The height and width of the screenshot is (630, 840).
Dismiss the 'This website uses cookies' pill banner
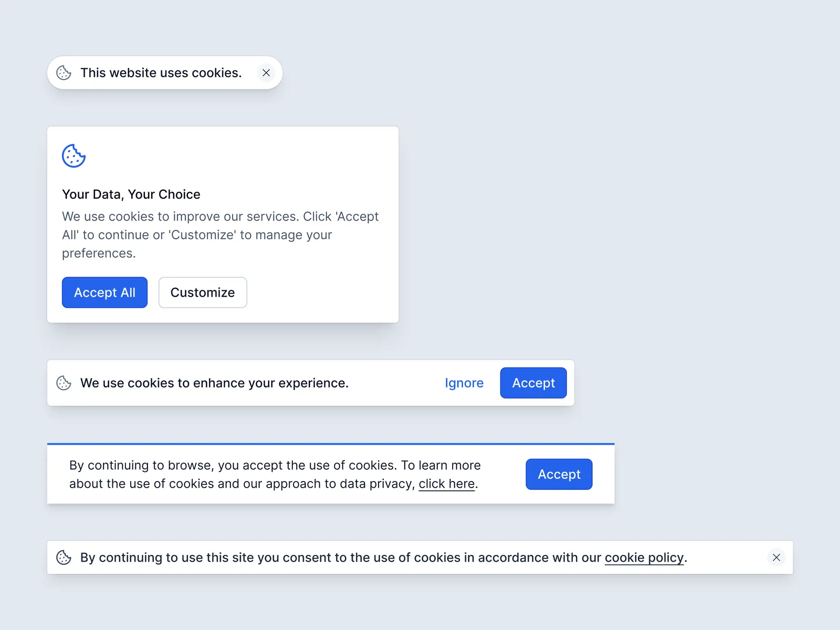click(266, 72)
